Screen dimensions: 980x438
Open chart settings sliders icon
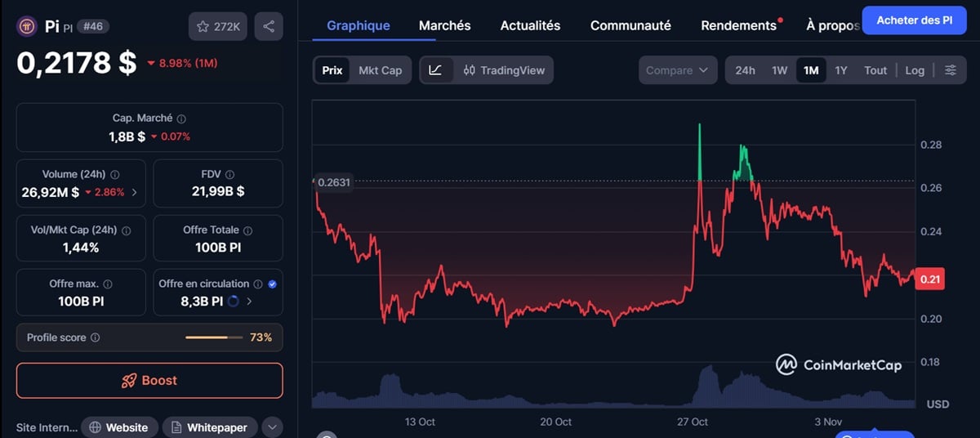951,70
